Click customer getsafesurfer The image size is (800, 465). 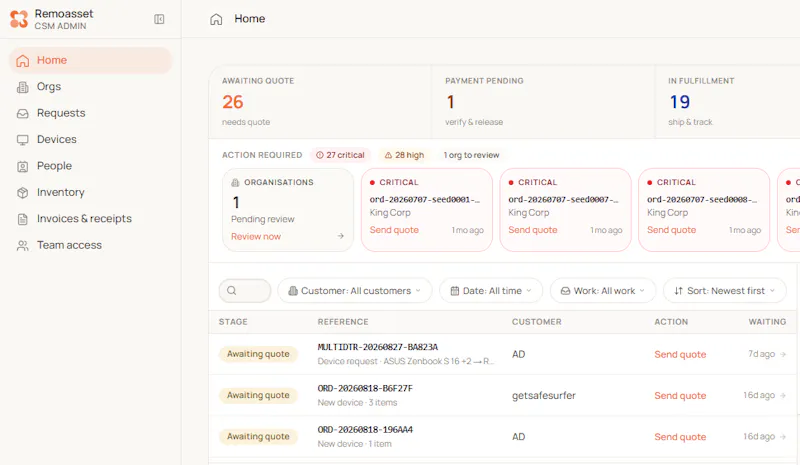click(544, 396)
